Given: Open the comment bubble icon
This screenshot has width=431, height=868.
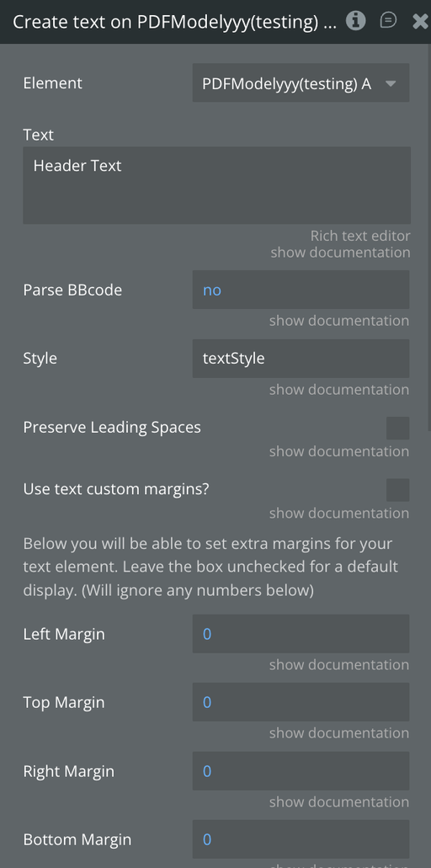Looking at the screenshot, I should point(388,21).
